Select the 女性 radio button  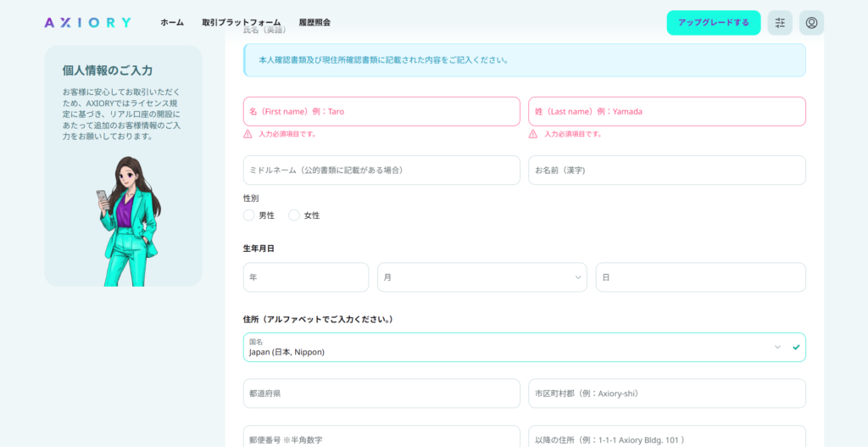[294, 215]
